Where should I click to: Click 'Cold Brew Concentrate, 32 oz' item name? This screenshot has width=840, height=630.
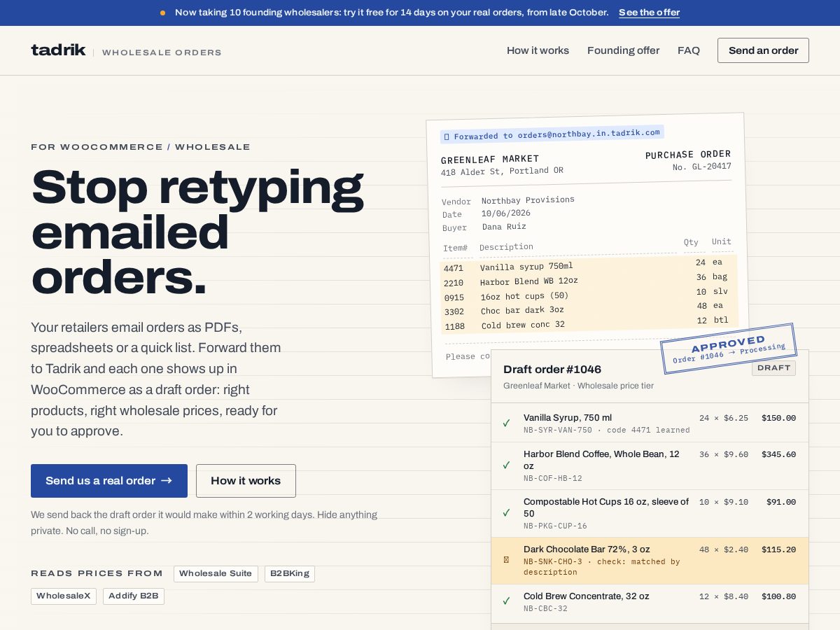pyautogui.click(x=587, y=596)
